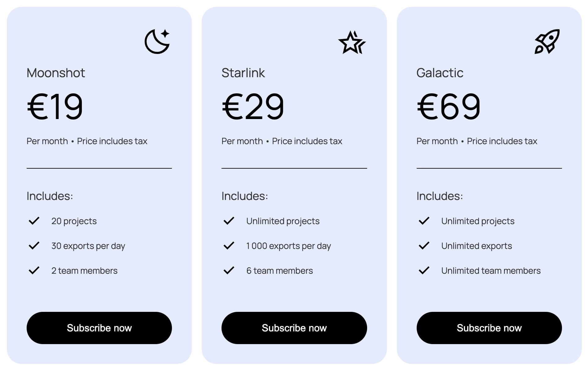588x372 pixels.
Task: Click the €29 price
Action: pos(253,107)
